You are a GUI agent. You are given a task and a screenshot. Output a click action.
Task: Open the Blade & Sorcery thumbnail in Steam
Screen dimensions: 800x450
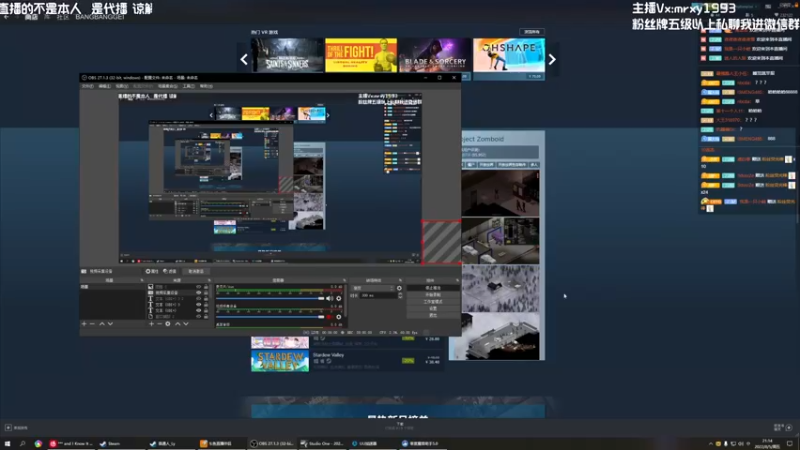coord(435,55)
